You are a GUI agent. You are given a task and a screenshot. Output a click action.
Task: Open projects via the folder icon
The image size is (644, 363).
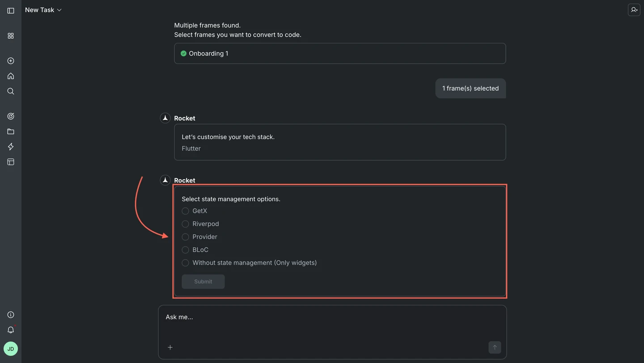click(11, 131)
